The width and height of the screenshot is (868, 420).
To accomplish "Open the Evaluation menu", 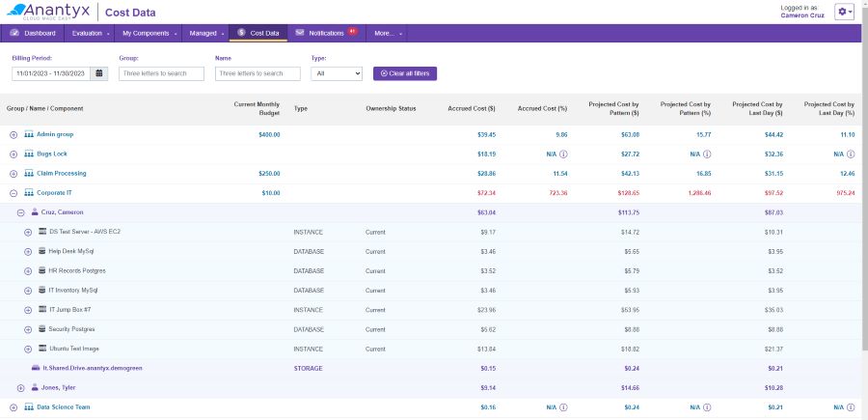I will 90,33.
